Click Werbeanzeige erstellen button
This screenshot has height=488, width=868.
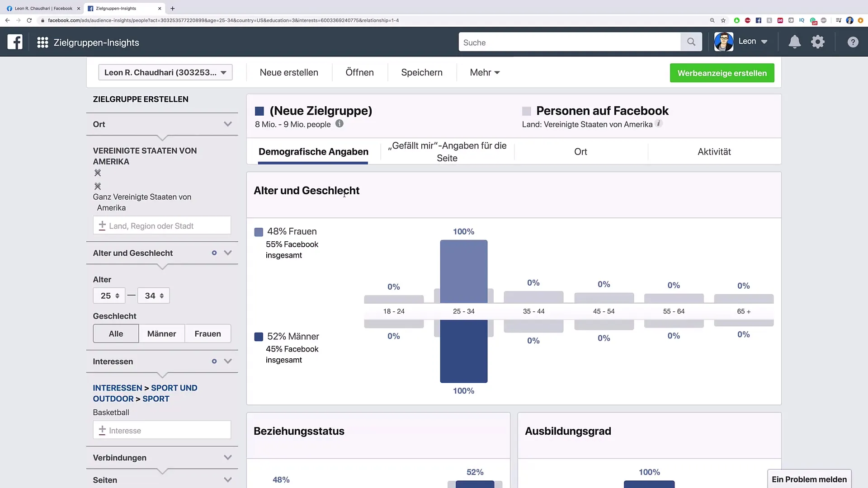click(x=722, y=73)
